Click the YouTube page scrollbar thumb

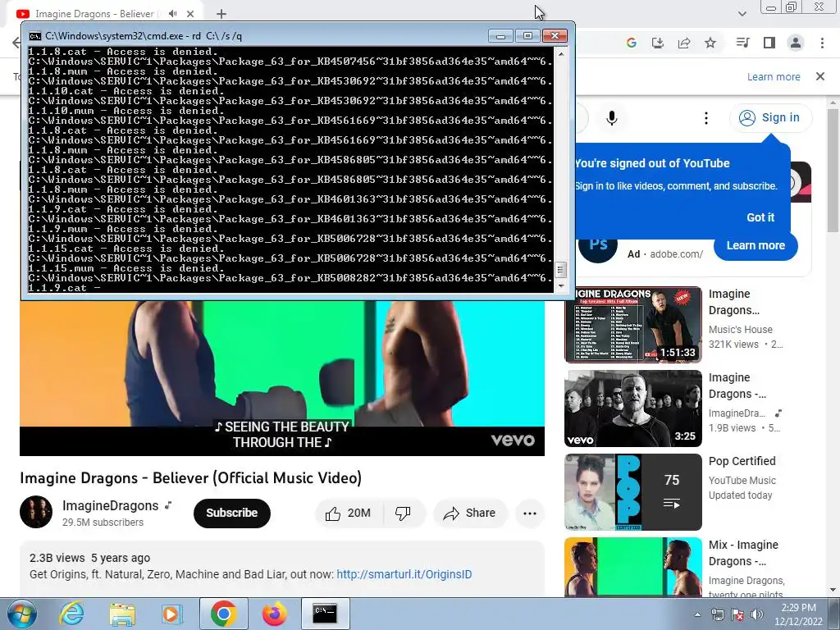click(x=833, y=170)
